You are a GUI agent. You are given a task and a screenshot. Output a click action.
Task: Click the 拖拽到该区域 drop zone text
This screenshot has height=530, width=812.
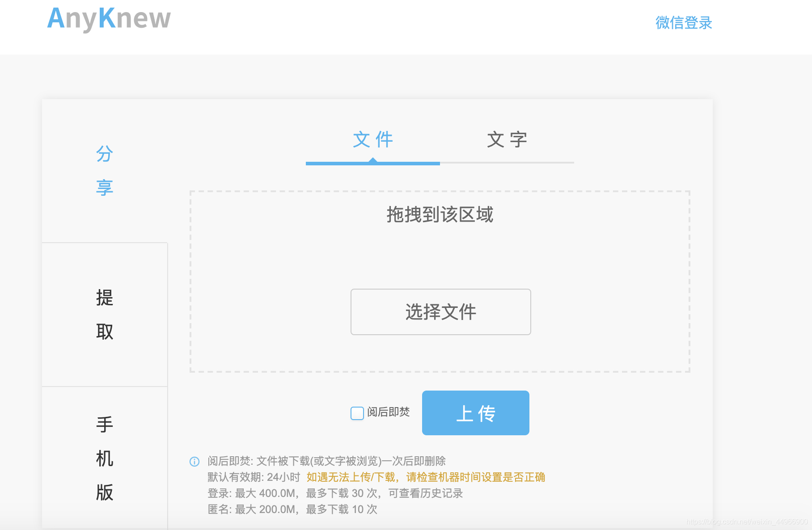440,215
